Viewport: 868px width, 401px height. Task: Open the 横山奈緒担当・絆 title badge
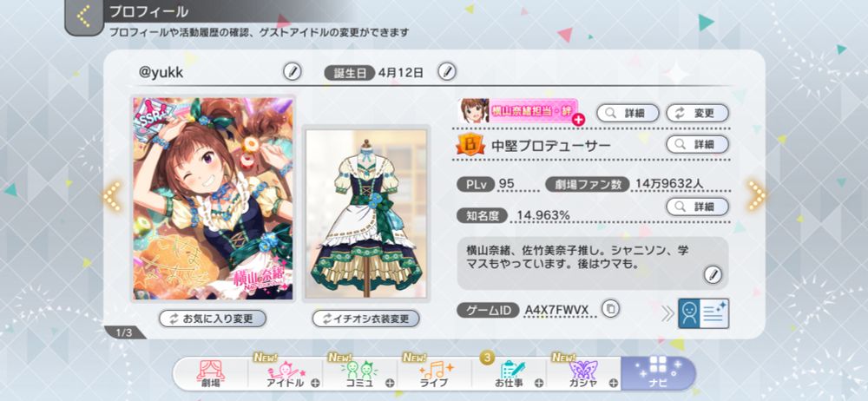pyautogui.click(x=518, y=111)
